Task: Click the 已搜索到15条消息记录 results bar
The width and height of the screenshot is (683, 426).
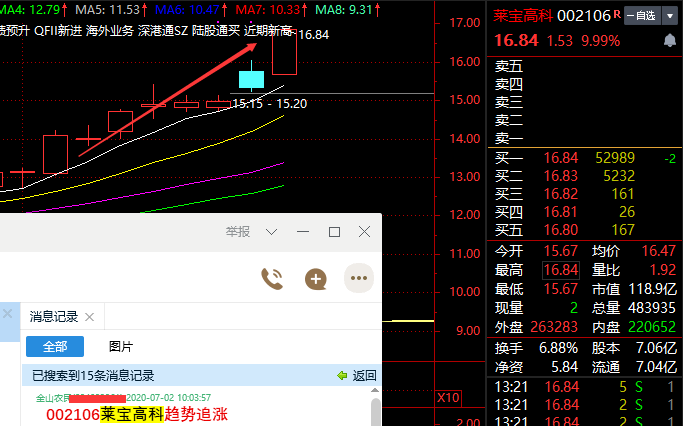Action: [202, 375]
